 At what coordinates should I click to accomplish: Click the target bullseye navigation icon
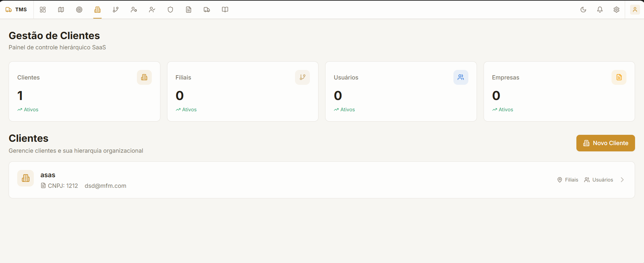click(x=79, y=10)
